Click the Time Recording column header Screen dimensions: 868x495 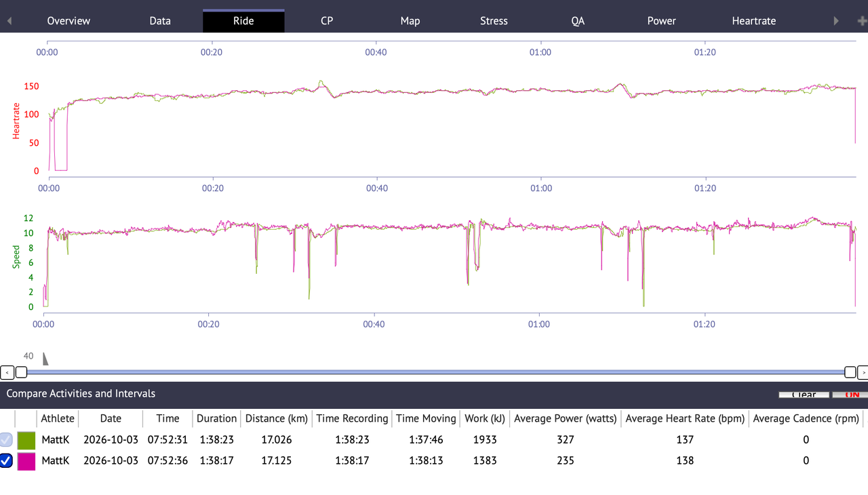pyautogui.click(x=353, y=418)
